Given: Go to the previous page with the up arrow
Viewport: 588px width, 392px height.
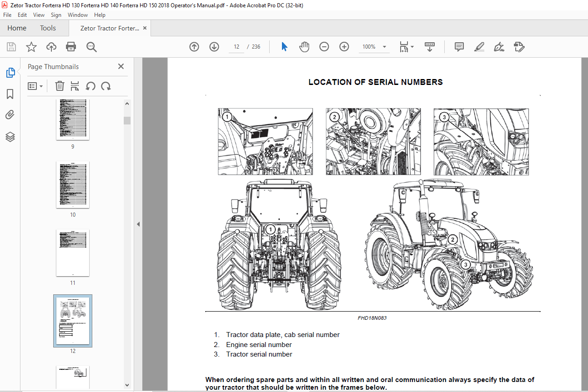Looking at the screenshot, I should coord(194,47).
